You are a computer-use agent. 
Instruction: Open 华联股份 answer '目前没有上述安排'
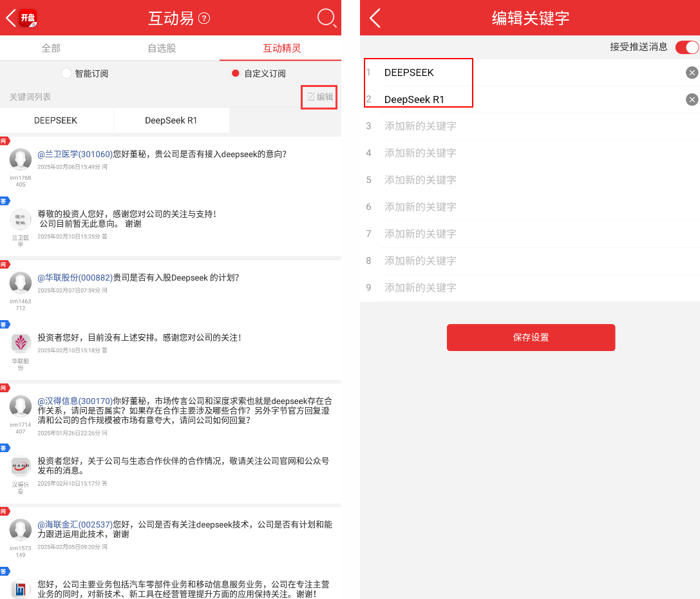pyautogui.click(x=139, y=338)
